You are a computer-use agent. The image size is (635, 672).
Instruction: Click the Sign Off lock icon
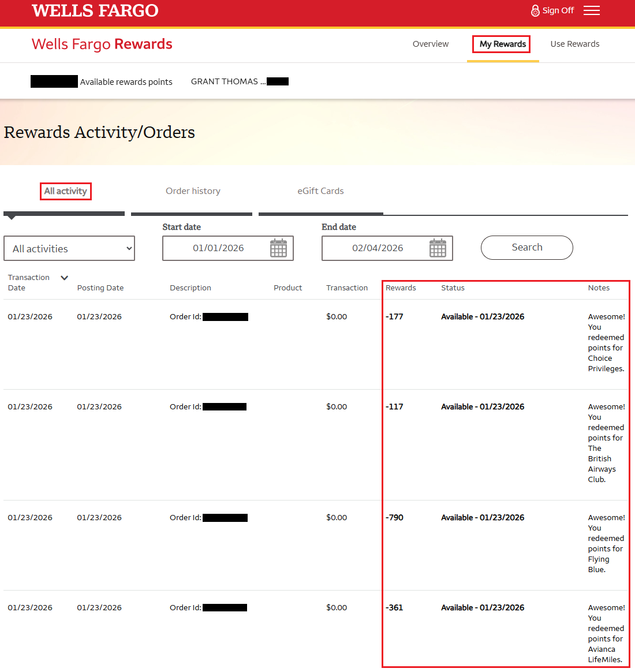[535, 10]
